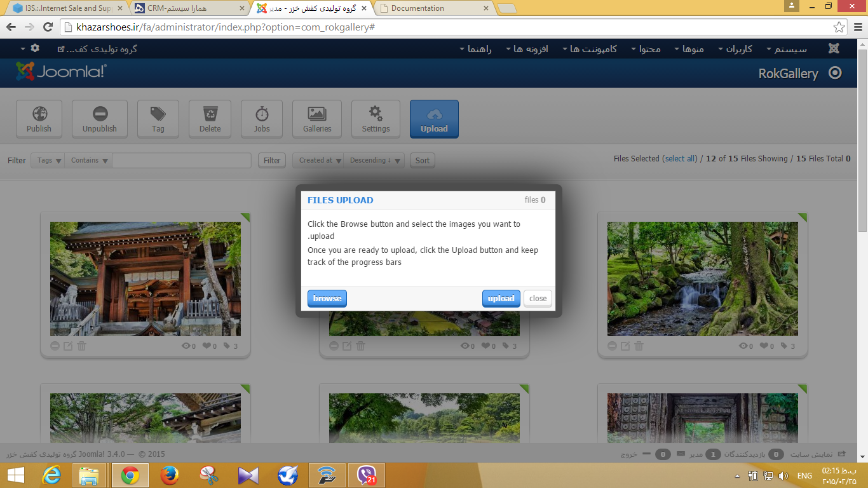Open the Tag tool
Image resolution: width=868 pixels, height=488 pixels.
coord(158,119)
